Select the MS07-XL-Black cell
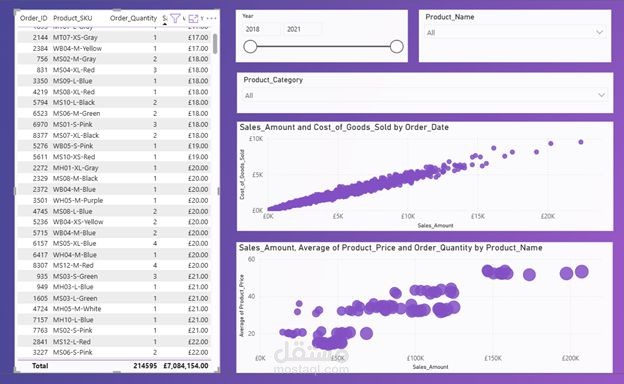 pyautogui.click(x=76, y=135)
